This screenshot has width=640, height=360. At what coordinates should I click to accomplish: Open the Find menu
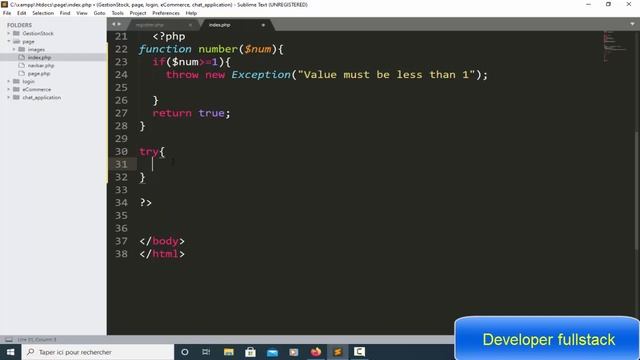(x=65, y=13)
